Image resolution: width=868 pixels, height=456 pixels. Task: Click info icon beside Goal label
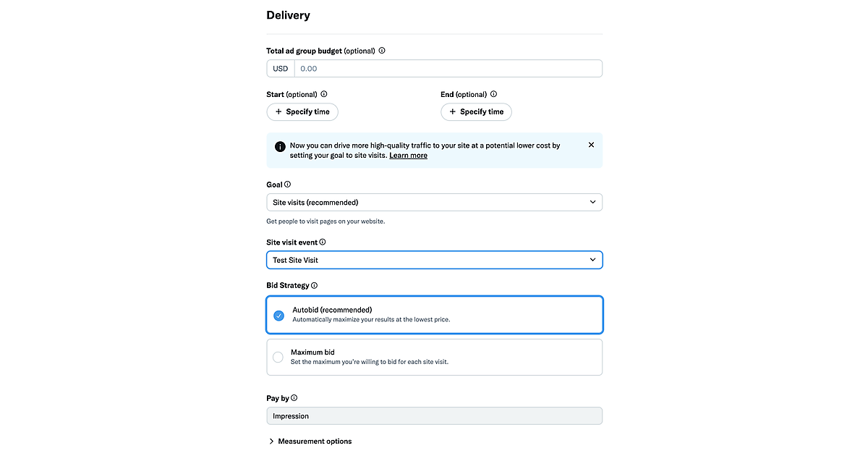[288, 185]
